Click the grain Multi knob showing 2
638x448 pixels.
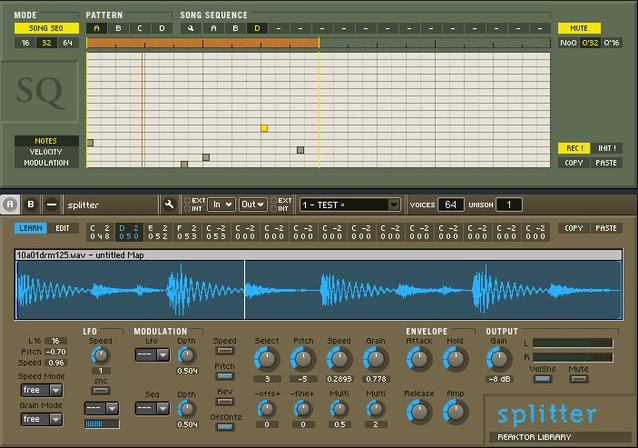[x=375, y=409]
